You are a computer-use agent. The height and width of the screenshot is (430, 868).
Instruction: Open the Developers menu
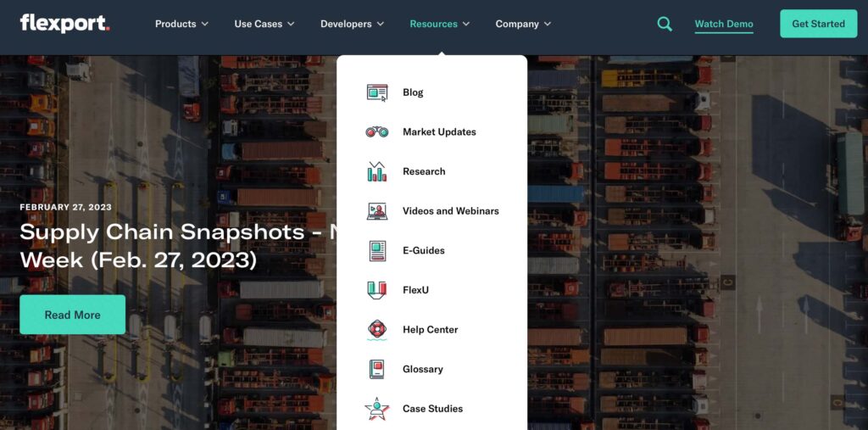coord(346,24)
